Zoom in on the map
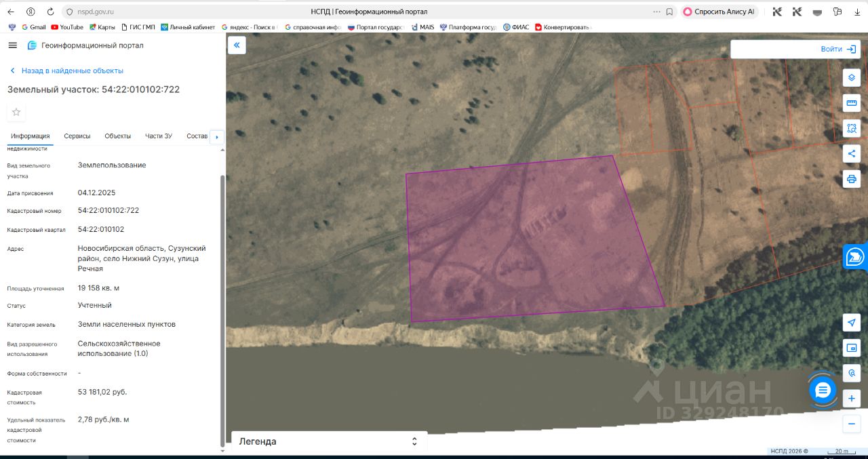Screen dimensions: 868x459 pos(852,399)
